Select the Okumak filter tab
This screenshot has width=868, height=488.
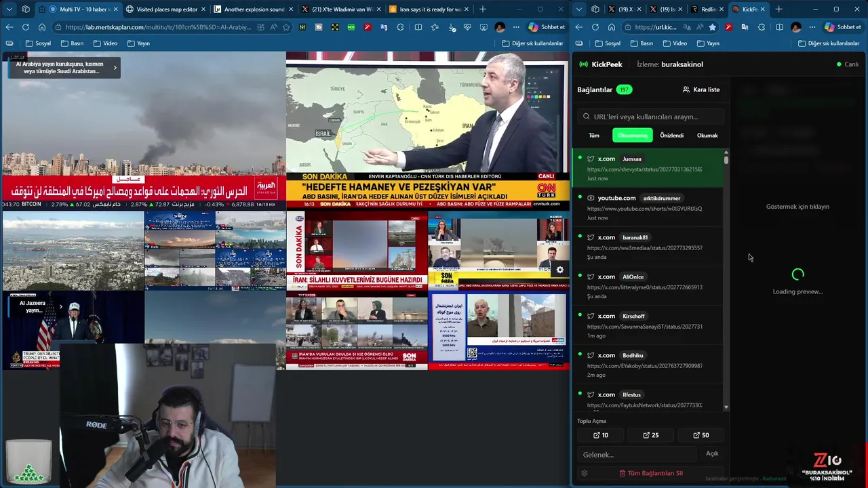(707, 136)
